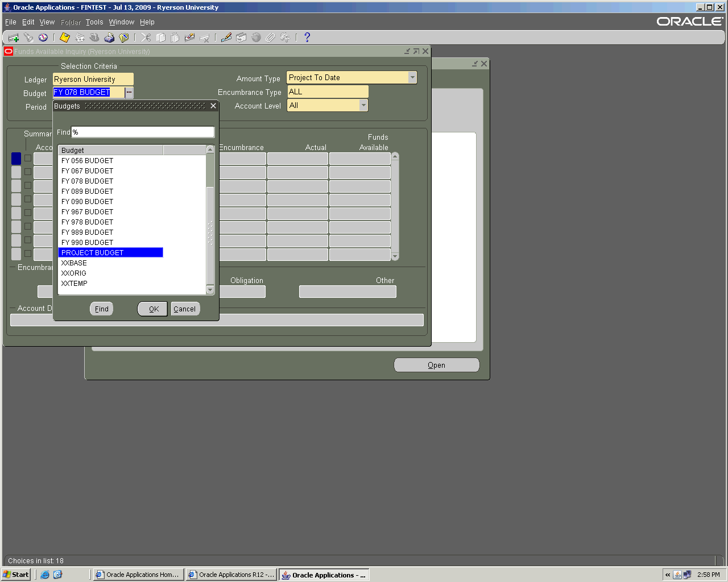Viewport: 728px width, 582px height.
Task: Open Window Help question mark icon
Action: click(x=307, y=38)
